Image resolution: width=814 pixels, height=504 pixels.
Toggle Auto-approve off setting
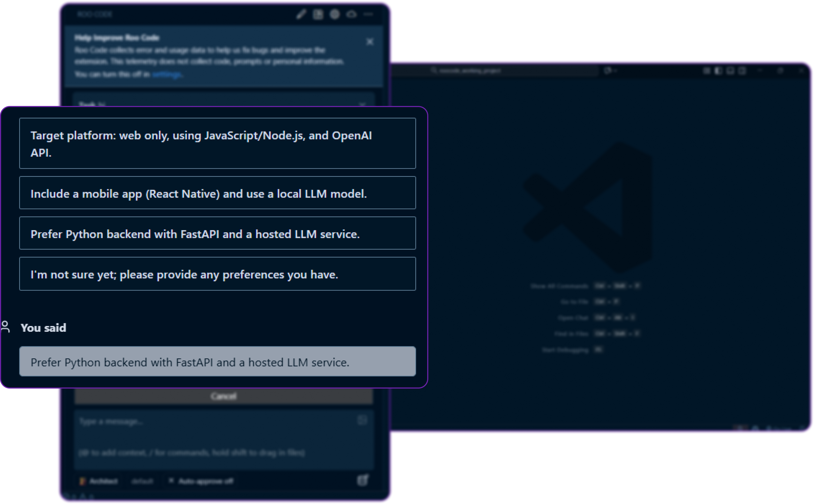point(201,481)
